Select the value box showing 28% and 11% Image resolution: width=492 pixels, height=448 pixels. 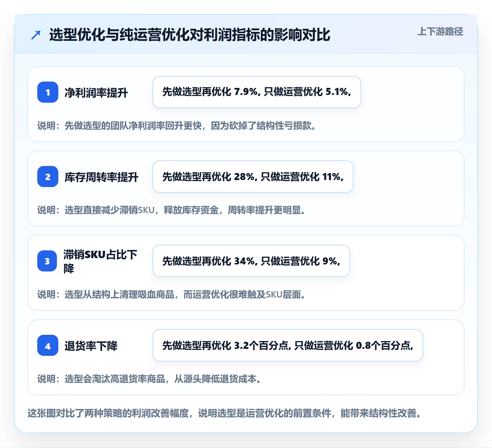253,177
